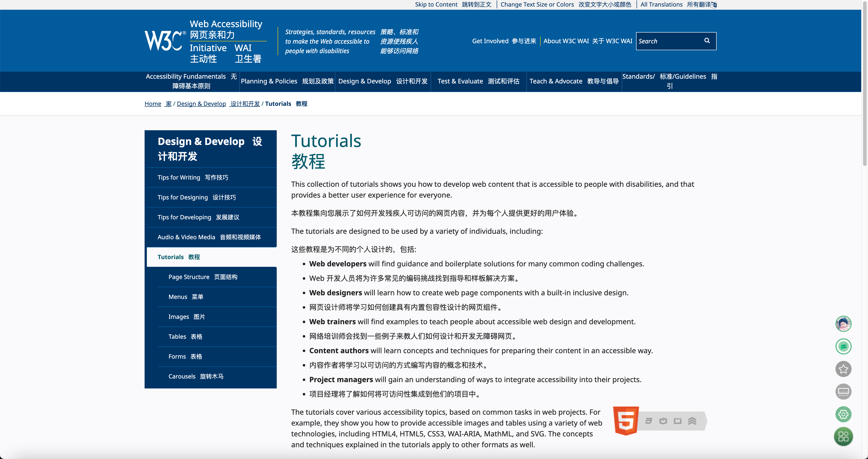Open the floating avatar photo button
The image size is (868, 459).
(843, 324)
